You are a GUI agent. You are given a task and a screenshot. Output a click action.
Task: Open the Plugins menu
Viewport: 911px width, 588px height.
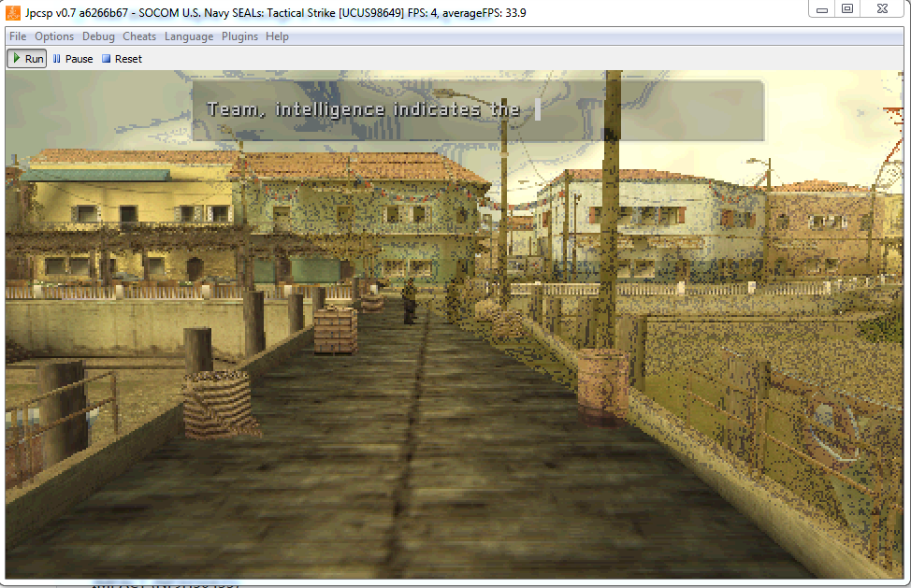coord(239,36)
